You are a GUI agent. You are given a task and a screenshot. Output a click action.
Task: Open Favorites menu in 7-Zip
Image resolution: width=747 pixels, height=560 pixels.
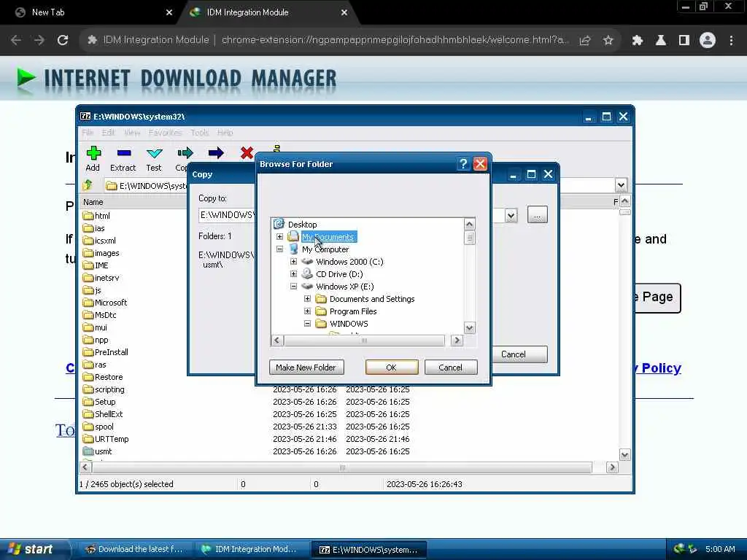point(165,133)
